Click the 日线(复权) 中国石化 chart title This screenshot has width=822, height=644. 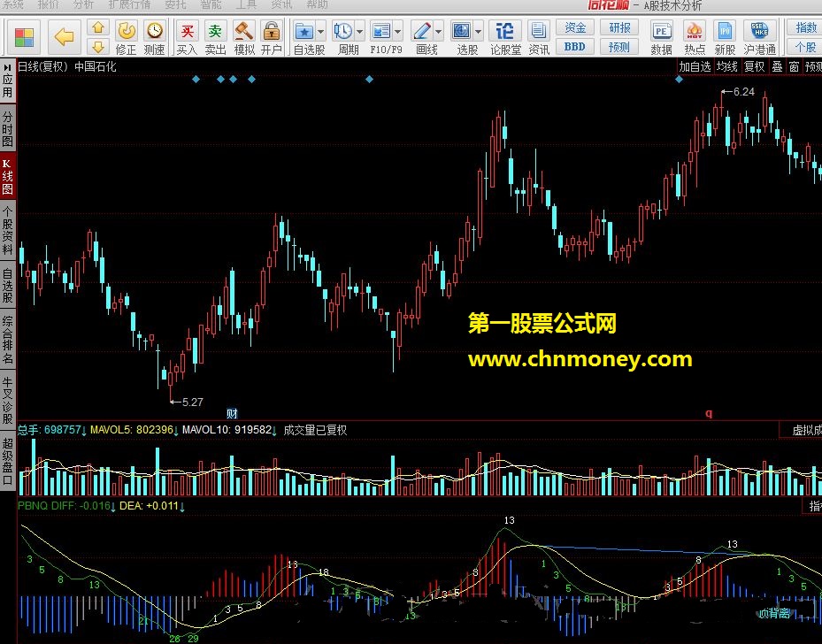click(x=67, y=67)
